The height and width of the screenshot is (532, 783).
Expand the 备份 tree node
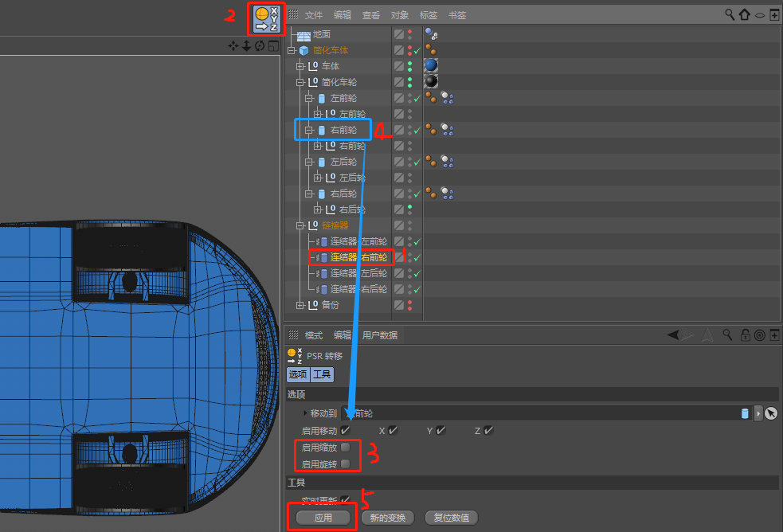coord(299,305)
